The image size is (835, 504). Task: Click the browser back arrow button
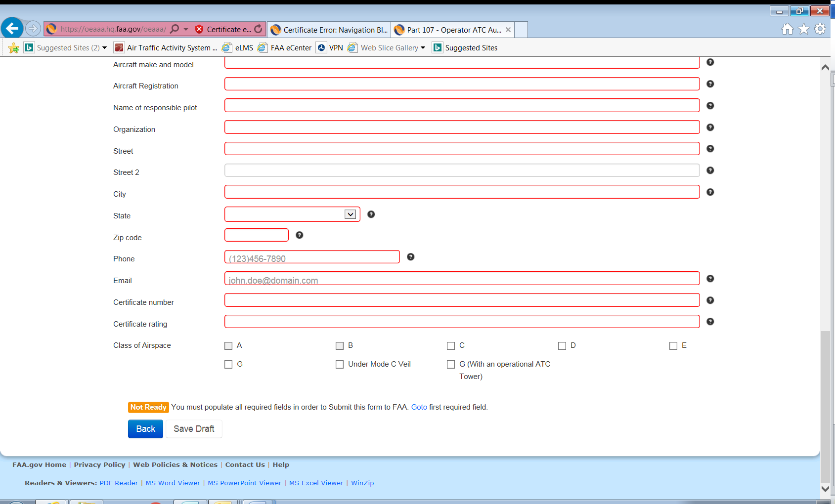[12, 29]
